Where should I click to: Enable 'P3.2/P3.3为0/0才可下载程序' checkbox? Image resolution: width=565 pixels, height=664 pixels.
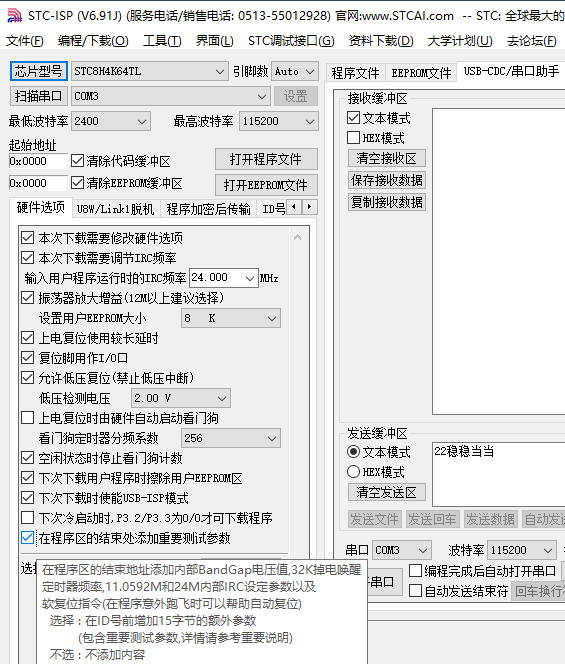click(28, 518)
